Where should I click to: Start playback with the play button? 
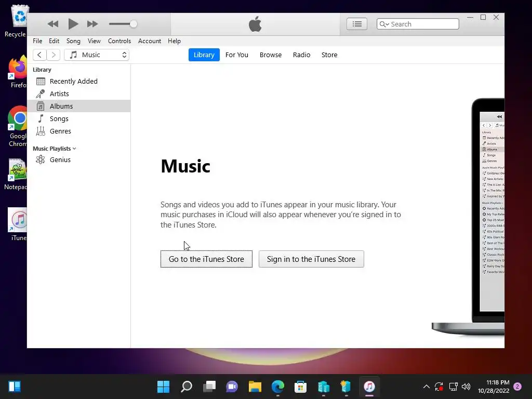pos(73,24)
